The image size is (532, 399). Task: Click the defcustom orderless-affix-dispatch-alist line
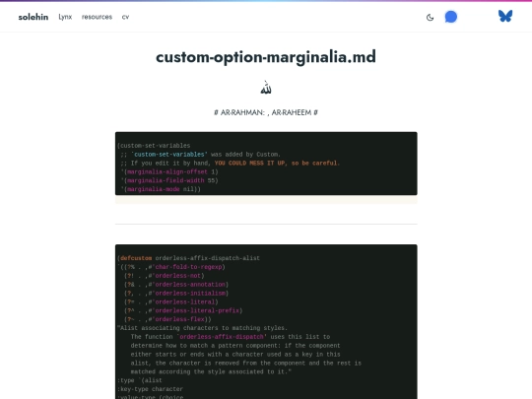(188, 258)
